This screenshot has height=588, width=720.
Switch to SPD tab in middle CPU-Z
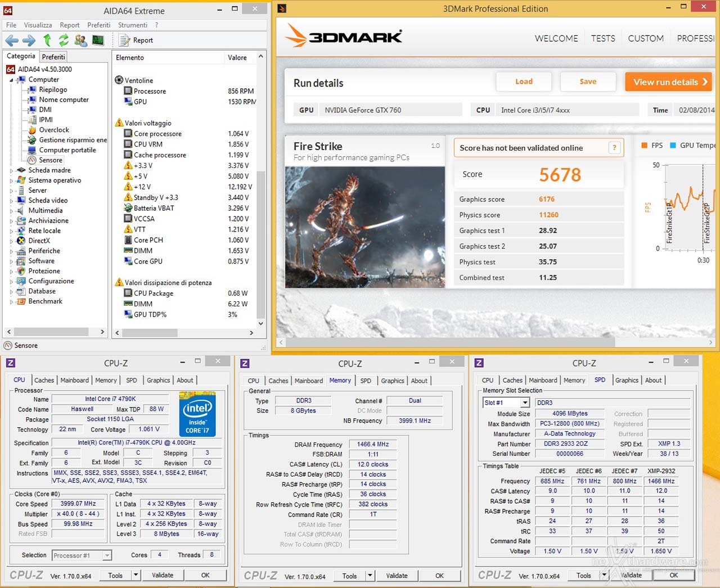(x=366, y=381)
